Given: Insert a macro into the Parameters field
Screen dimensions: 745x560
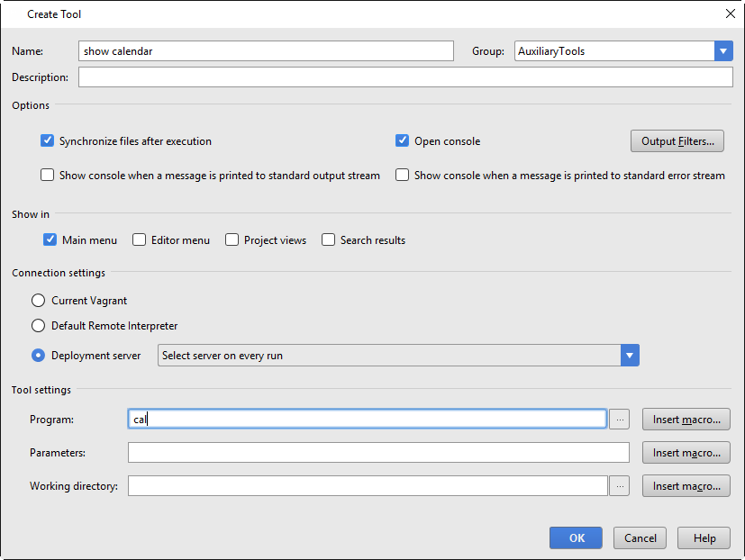Looking at the screenshot, I should coord(686,452).
